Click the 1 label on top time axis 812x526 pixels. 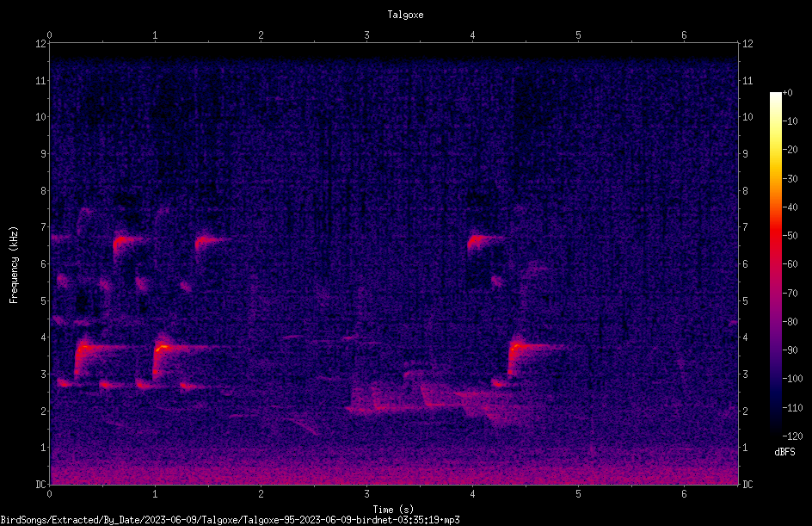(155, 35)
